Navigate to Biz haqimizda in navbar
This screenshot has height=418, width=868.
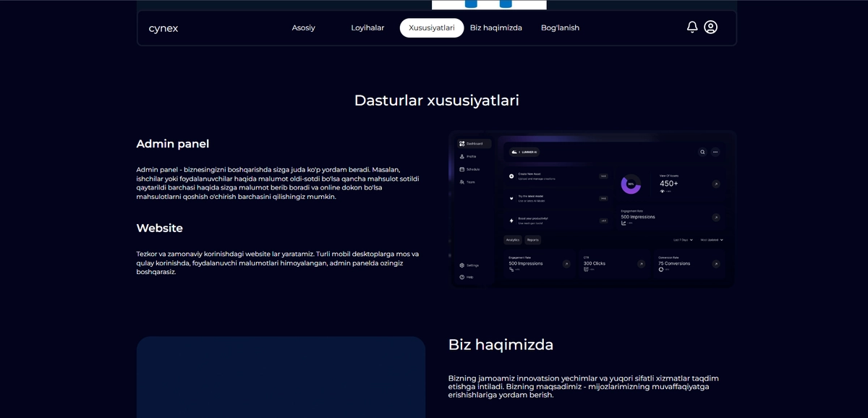pos(496,27)
